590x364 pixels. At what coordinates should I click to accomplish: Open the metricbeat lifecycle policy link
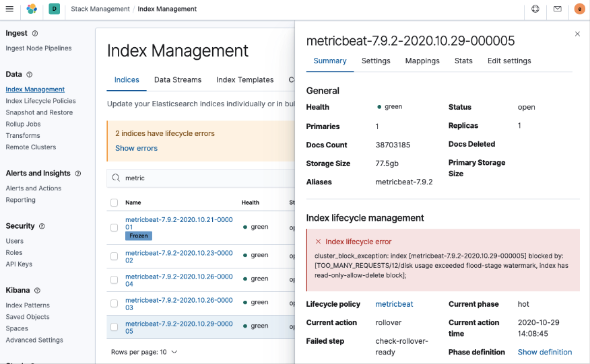coord(394,304)
